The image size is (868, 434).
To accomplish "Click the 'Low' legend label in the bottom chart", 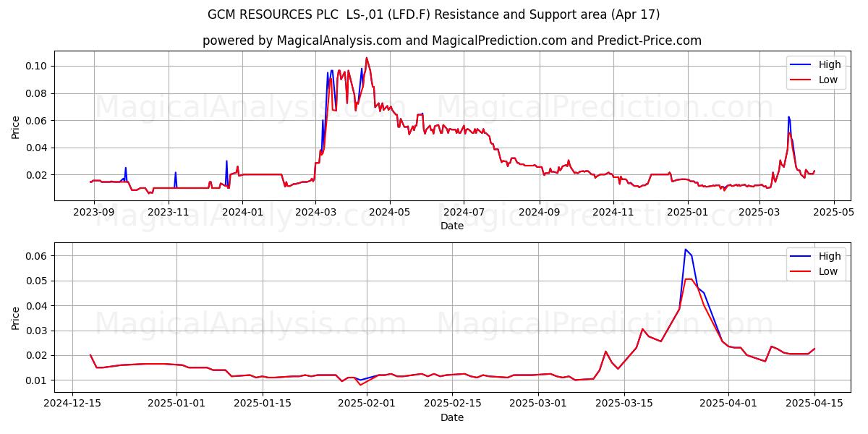I will coord(828,272).
